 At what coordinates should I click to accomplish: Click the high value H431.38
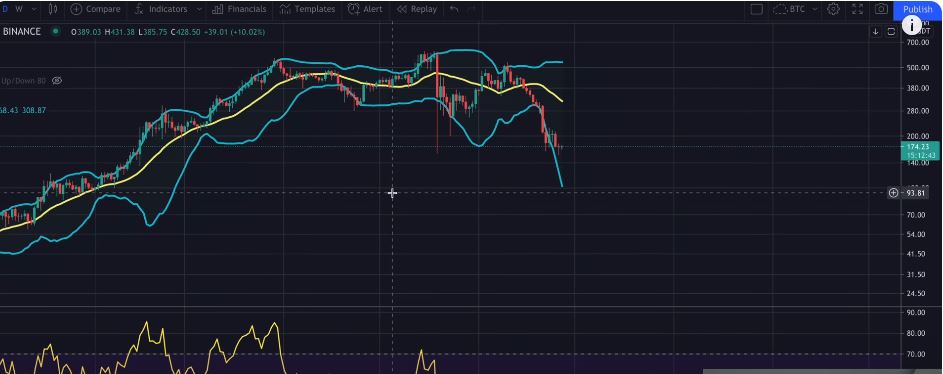point(120,32)
